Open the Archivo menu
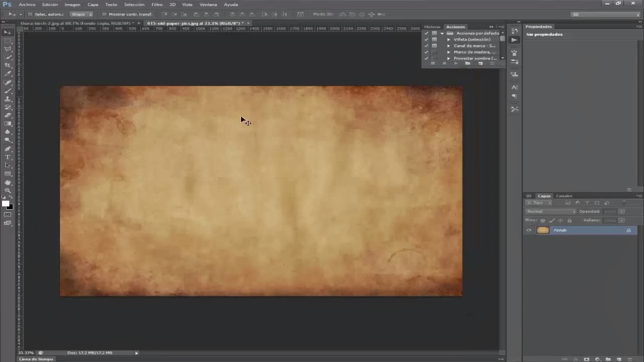 click(x=27, y=5)
